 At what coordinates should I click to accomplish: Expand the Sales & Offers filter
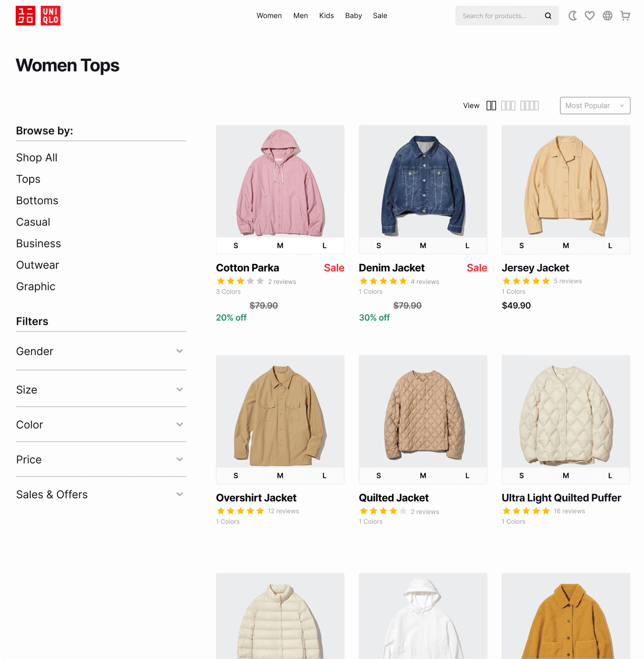(x=101, y=494)
